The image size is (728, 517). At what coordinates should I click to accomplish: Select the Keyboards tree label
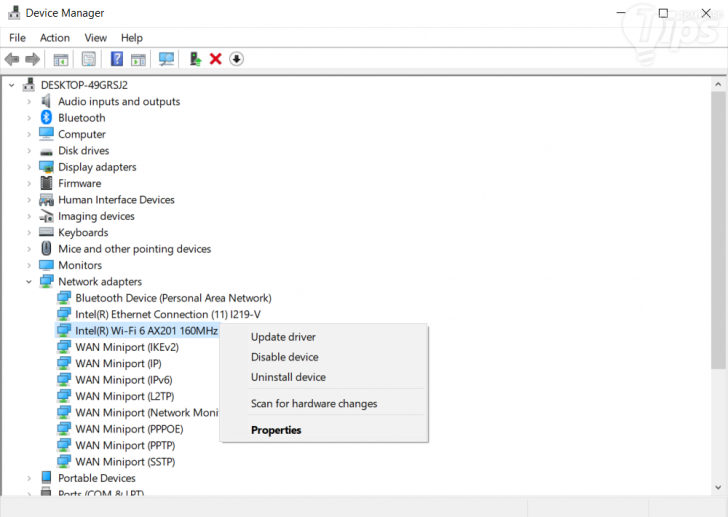point(83,233)
